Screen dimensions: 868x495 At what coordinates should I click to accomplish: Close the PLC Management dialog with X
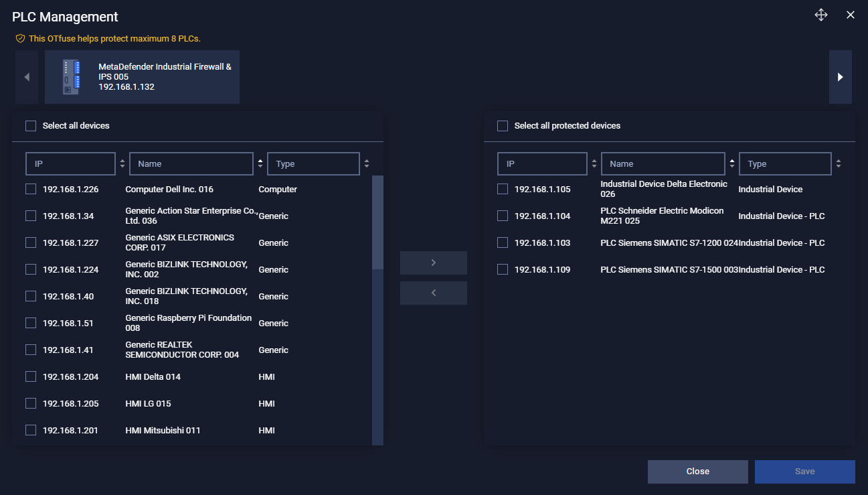click(x=851, y=15)
